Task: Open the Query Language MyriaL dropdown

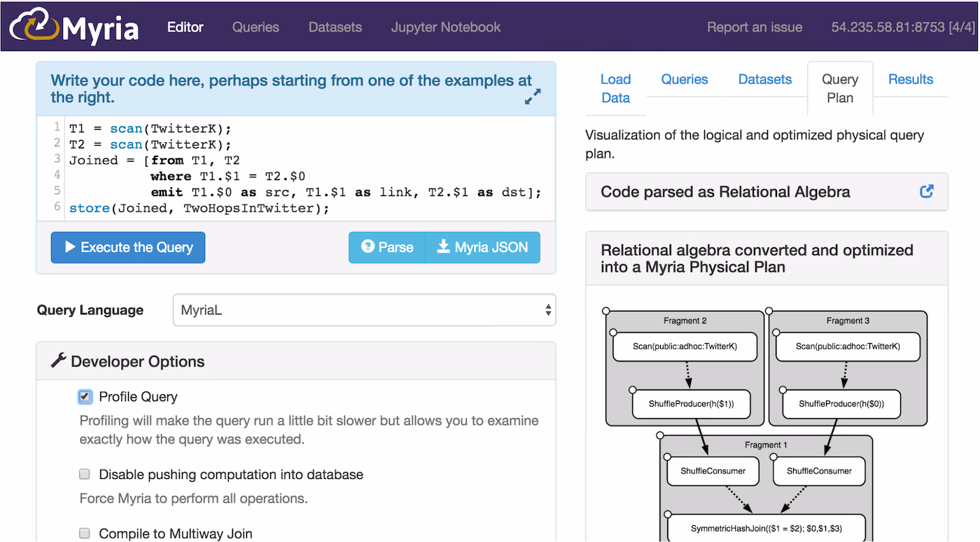Action: (x=364, y=310)
